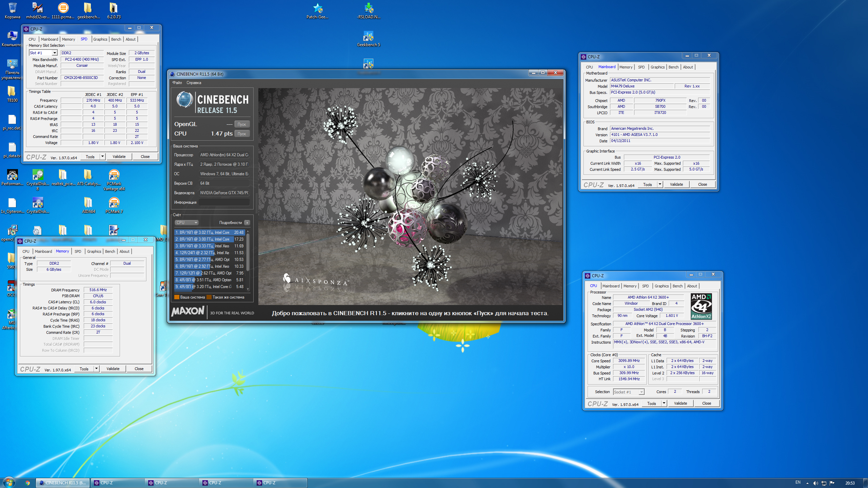The height and width of the screenshot is (488, 868).
Task: Click Tools button in the CPU tab CPU-Z window
Action: tap(651, 403)
